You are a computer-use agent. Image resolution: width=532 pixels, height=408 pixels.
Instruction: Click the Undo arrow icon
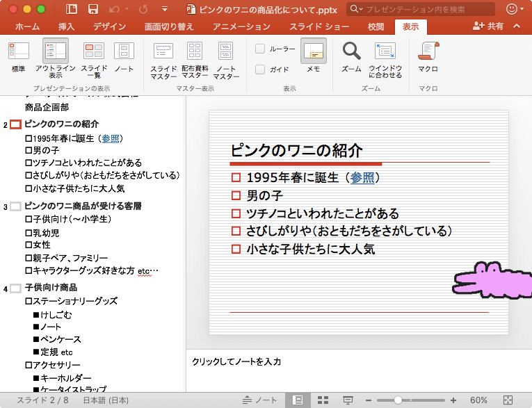[114, 9]
